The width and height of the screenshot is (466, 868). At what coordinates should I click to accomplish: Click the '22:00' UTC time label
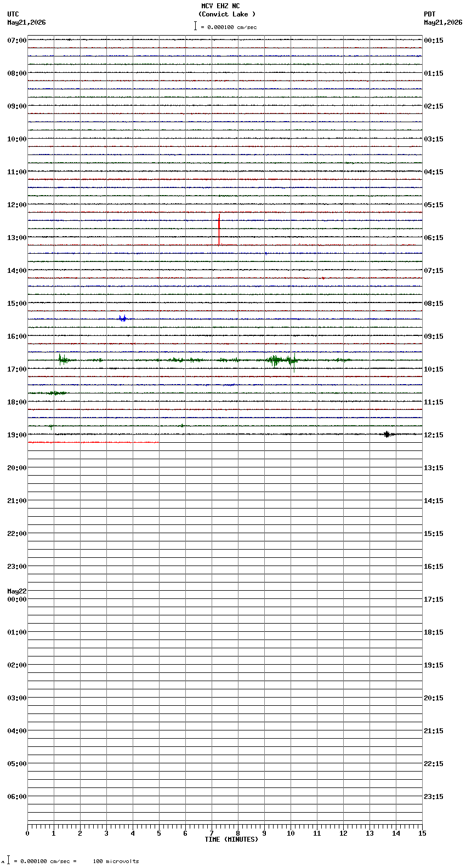point(17,534)
